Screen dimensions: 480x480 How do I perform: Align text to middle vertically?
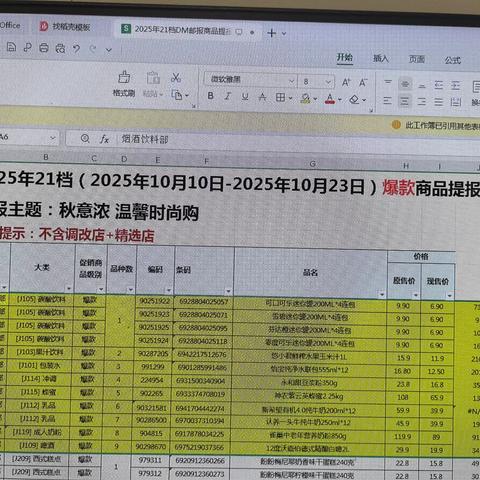coord(405,84)
